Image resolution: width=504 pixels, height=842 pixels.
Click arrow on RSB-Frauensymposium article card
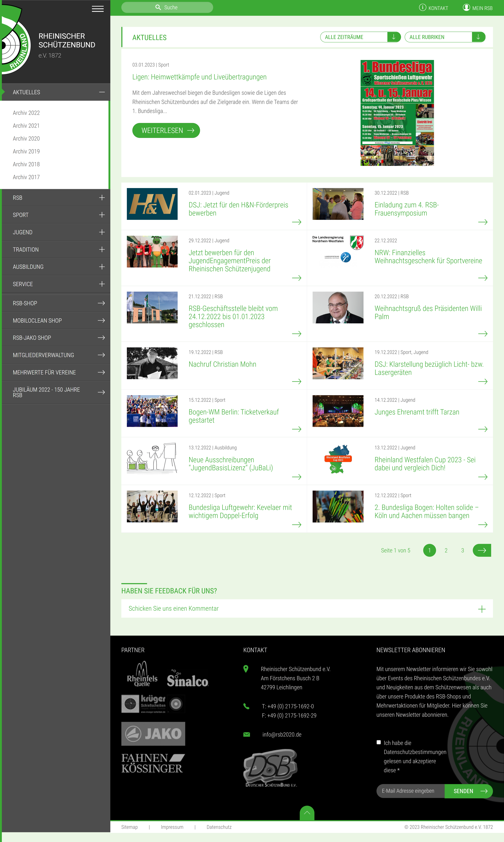point(483,222)
